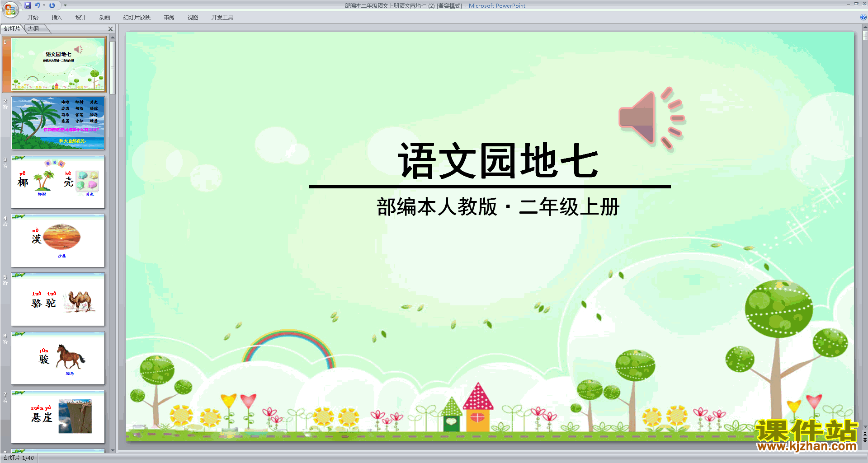Select slide 5 thumbnail 骆驼
The image size is (868, 463).
(x=58, y=299)
